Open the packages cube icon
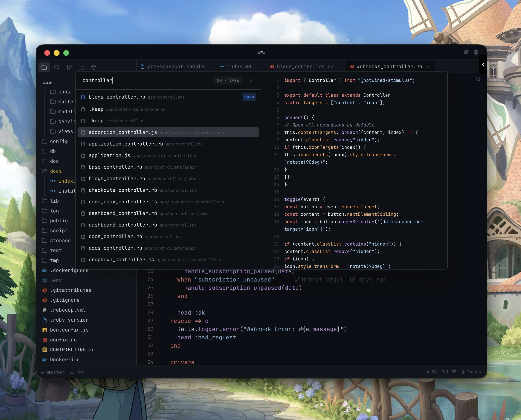 point(94,68)
